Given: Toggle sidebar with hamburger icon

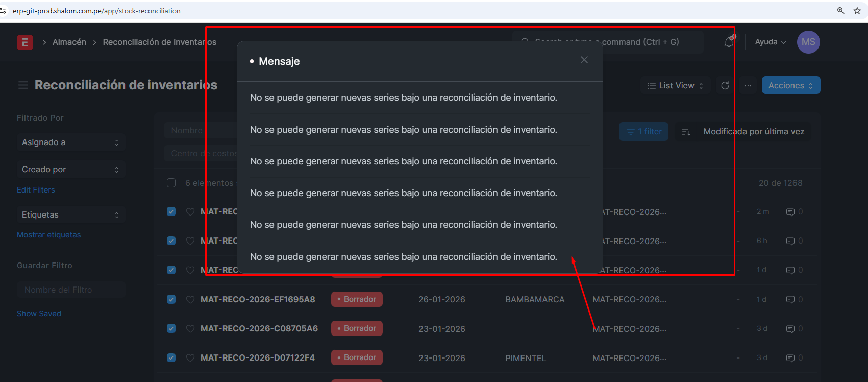Looking at the screenshot, I should tap(23, 85).
